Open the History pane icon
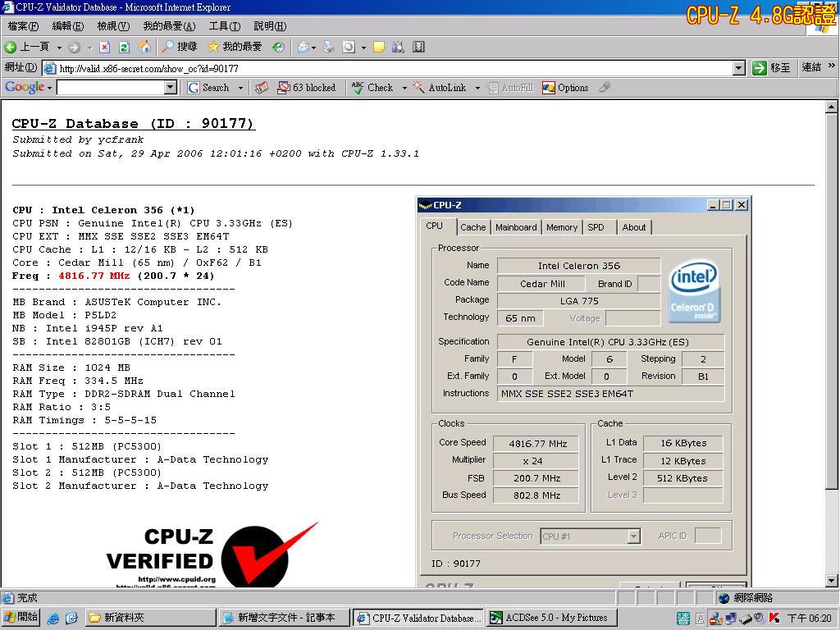This screenshot has width=840, height=630. click(278, 47)
